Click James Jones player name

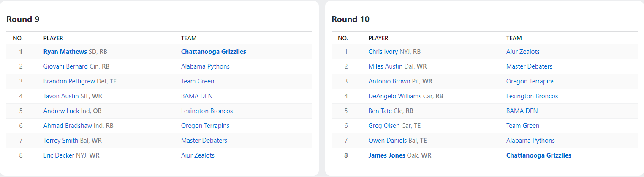386,155
